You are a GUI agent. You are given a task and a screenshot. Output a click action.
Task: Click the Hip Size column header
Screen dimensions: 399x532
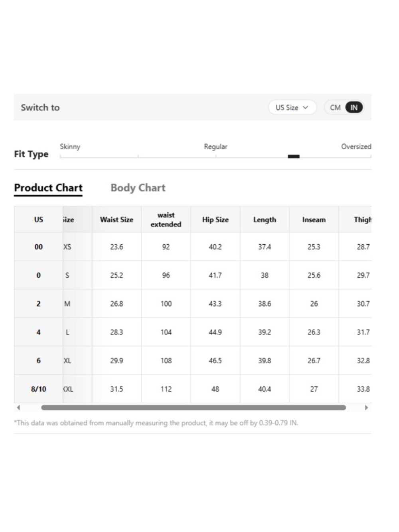click(215, 220)
